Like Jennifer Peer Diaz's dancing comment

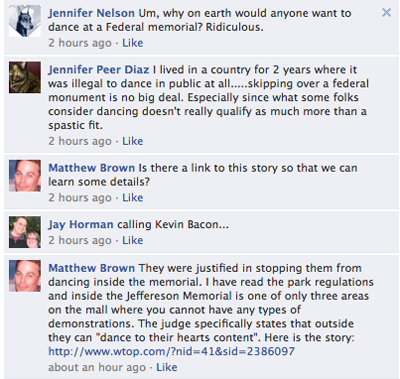coord(133,141)
